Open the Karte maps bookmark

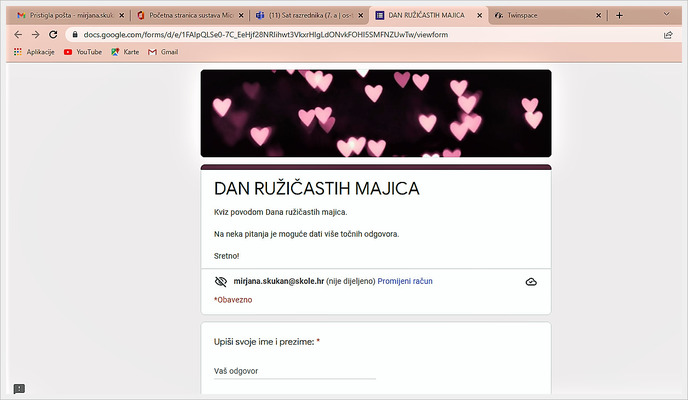(125, 52)
